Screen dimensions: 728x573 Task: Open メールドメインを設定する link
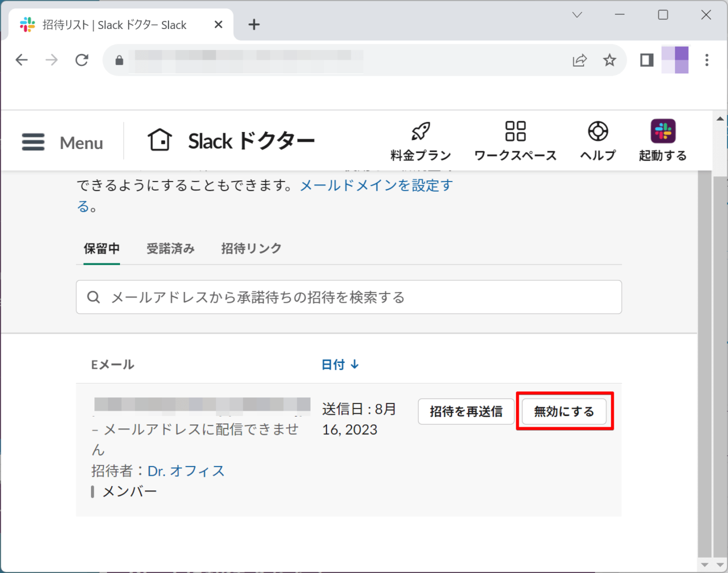376,185
